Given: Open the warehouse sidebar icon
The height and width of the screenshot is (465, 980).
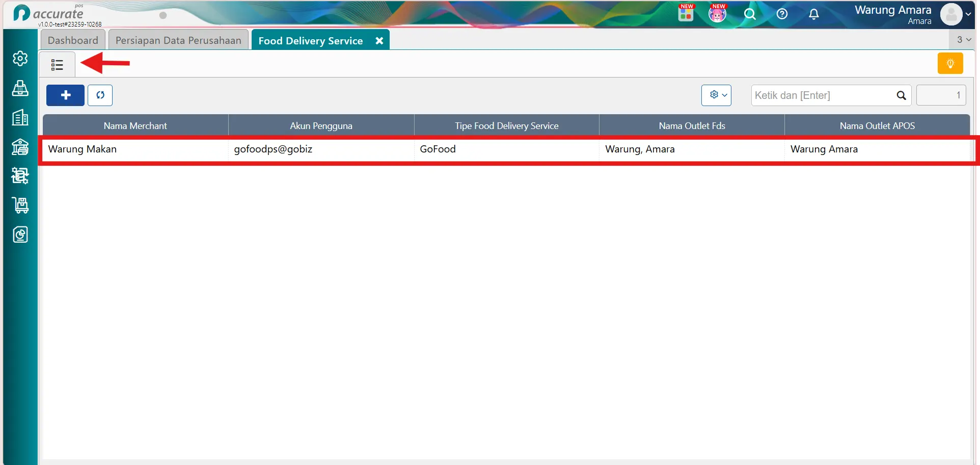Looking at the screenshot, I should (20, 147).
